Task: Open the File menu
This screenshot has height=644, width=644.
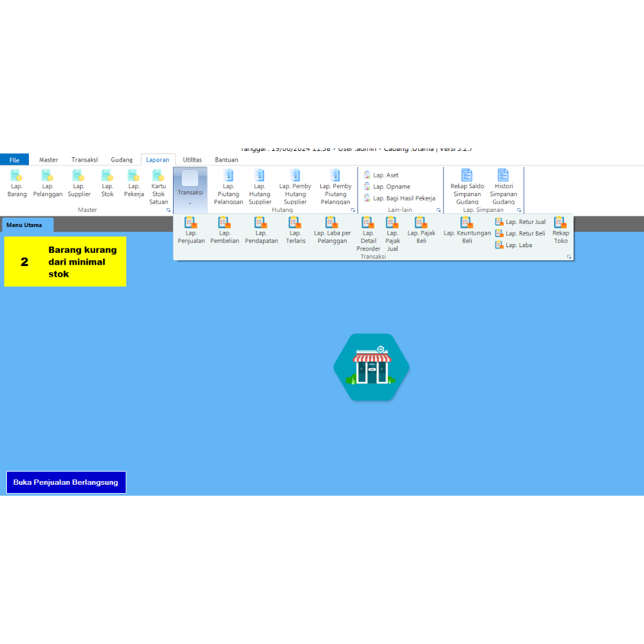Action: [x=14, y=160]
